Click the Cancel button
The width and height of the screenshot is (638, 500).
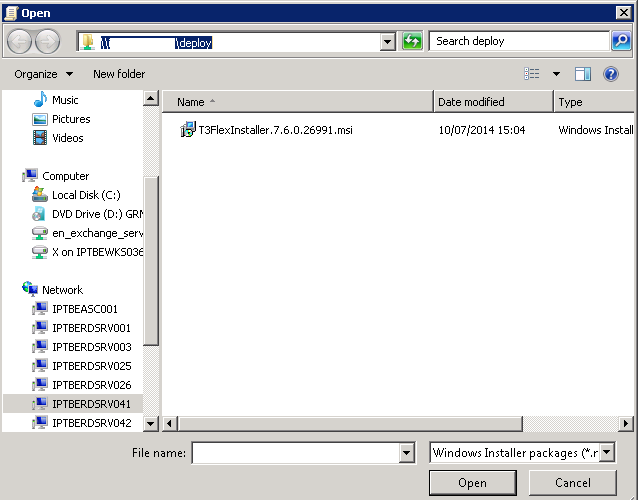pyautogui.click(x=572, y=483)
